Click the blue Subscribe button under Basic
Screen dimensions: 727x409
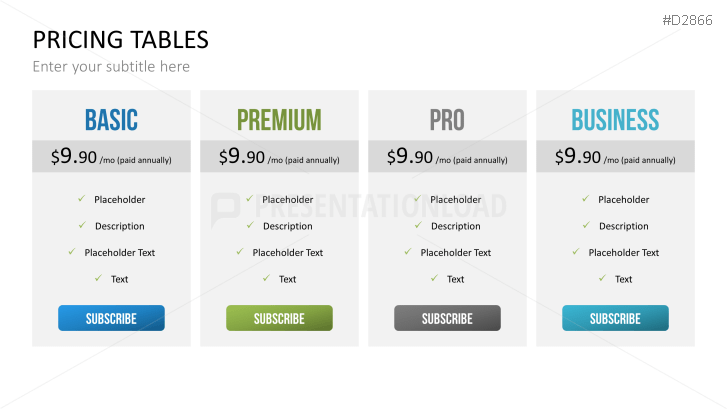tap(111, 318)
